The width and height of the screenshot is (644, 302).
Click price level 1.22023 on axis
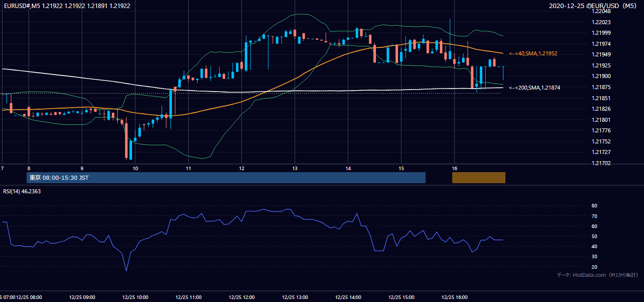click(601, 22)
